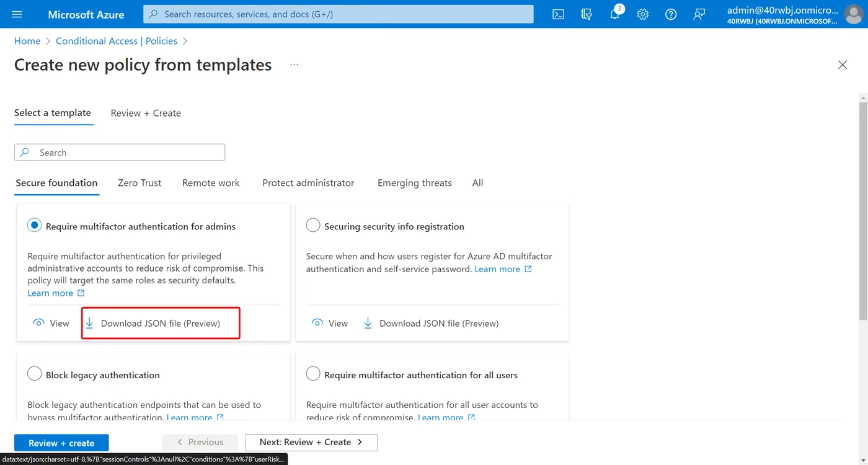Open Help question mark icon
The width and height of the screenshot is (868, 465).
click(671, 14)
